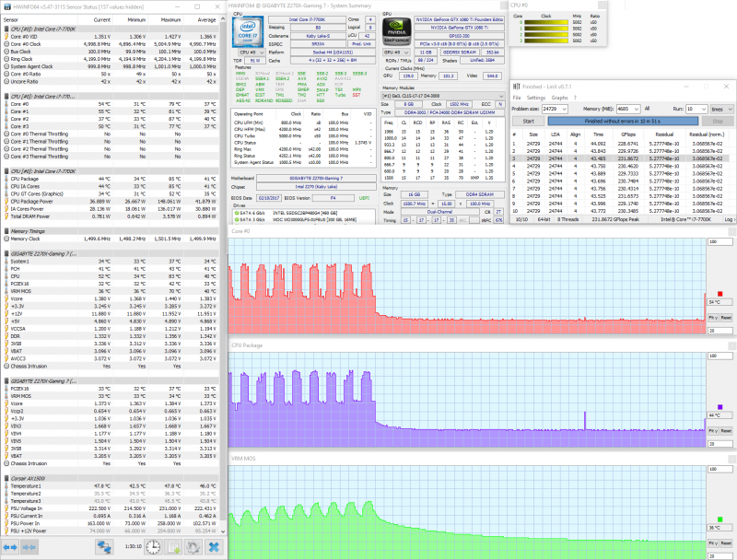This screenshot has width=737, height=560.
Task: Click the CPU Package Power lightning icon
Action: click(6, 202)
